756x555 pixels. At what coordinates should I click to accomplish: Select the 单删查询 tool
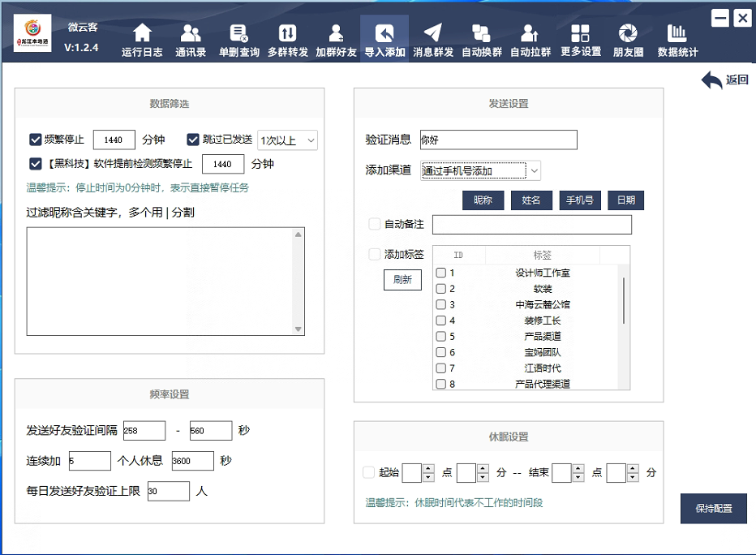click(x=238, y=37)
